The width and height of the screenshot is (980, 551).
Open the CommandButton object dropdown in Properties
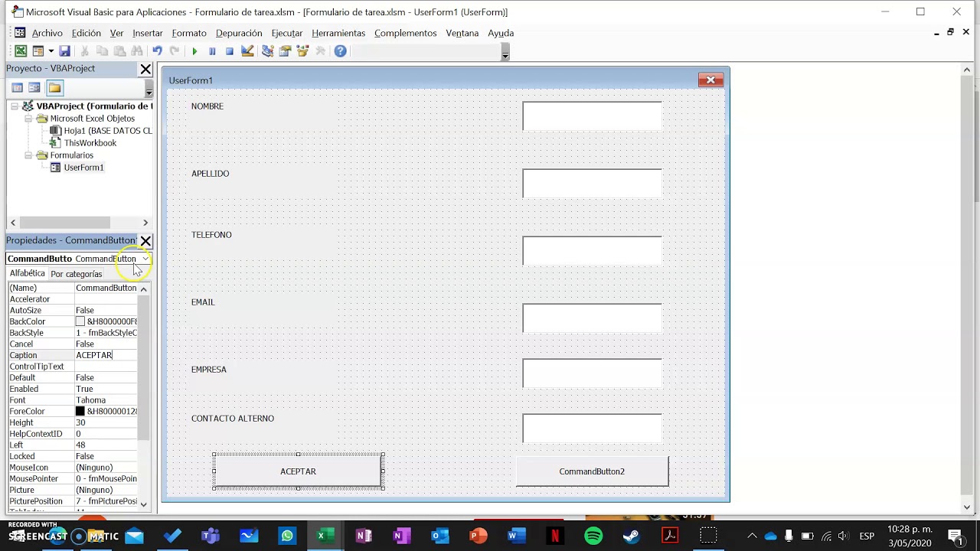145,259
